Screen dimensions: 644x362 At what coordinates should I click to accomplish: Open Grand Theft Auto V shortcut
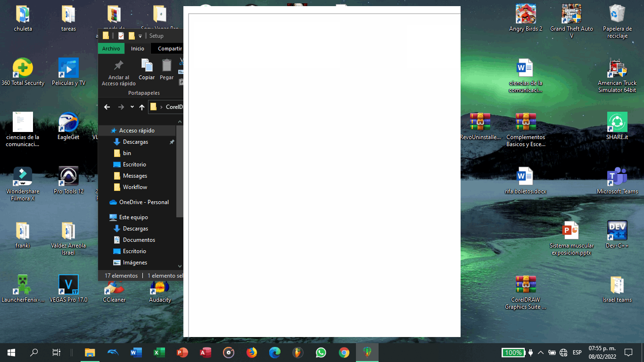click(571, 21)
